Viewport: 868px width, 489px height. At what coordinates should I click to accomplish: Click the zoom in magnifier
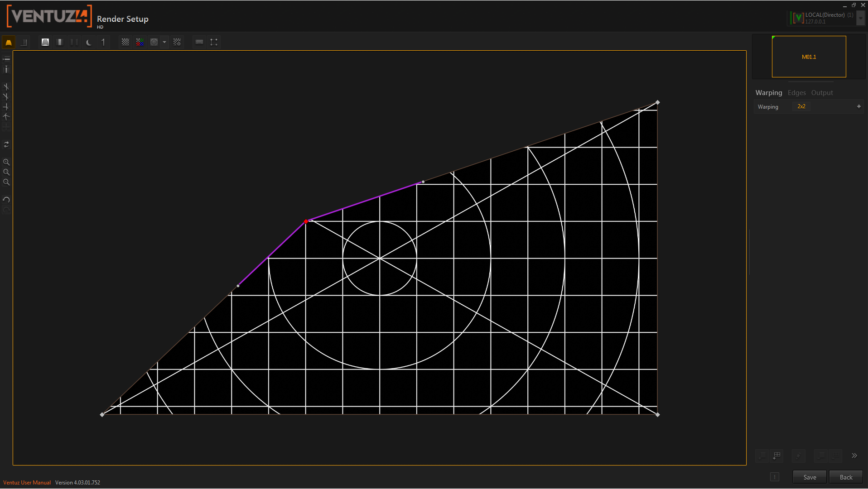6,162
